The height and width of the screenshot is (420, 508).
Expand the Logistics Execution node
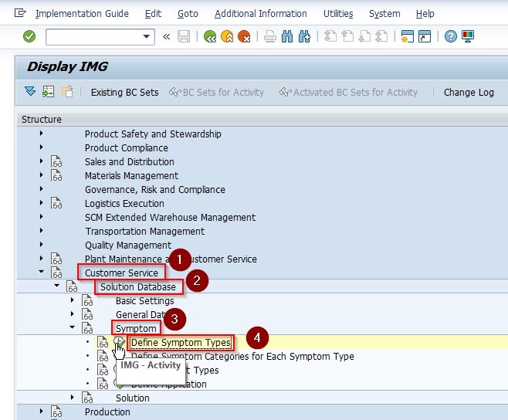41,203
